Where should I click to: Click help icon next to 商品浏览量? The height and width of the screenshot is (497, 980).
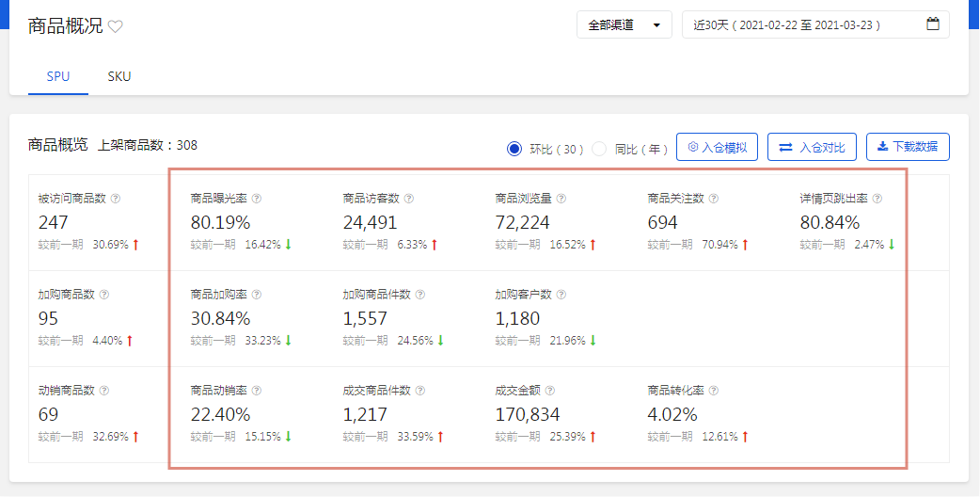coord(561,199)
